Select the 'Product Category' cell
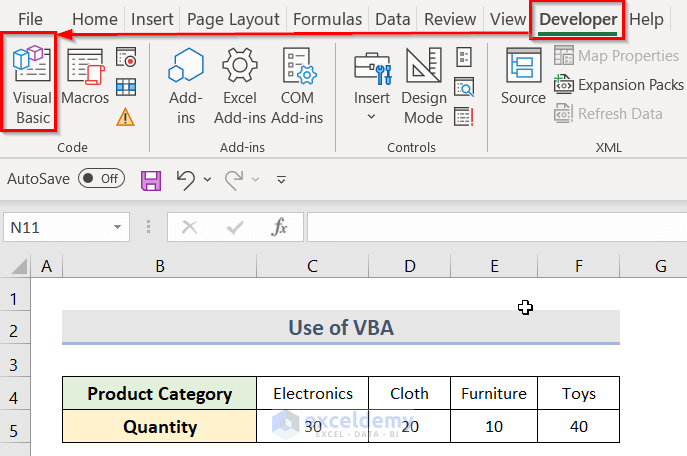 coord(159,393)
